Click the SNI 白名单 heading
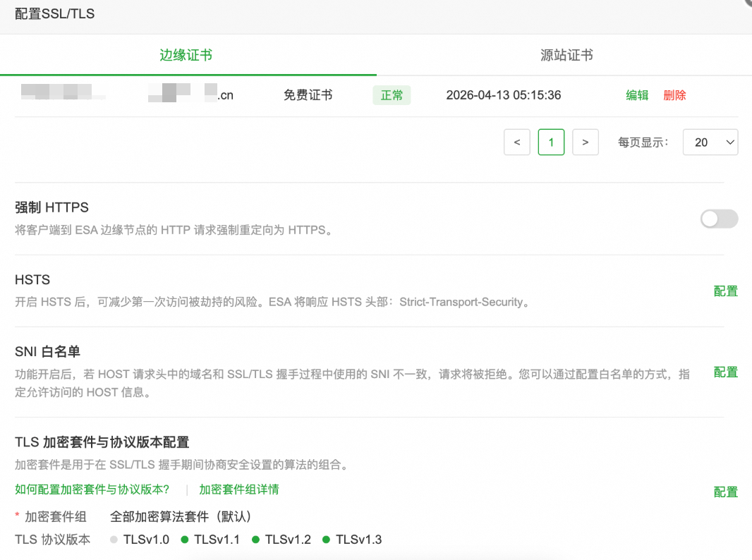 click(47, 351)
